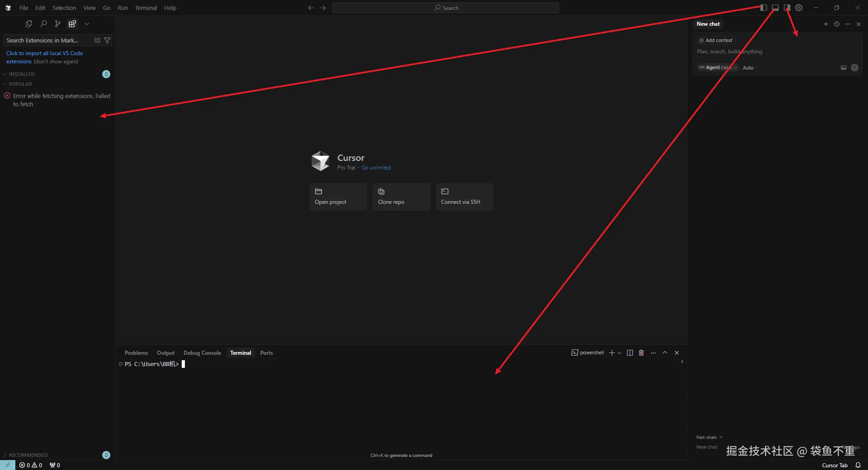The image size is (868, 470).
Task: Click the Cursor logo on welcome screen
Action: click(x=321, y=161)
